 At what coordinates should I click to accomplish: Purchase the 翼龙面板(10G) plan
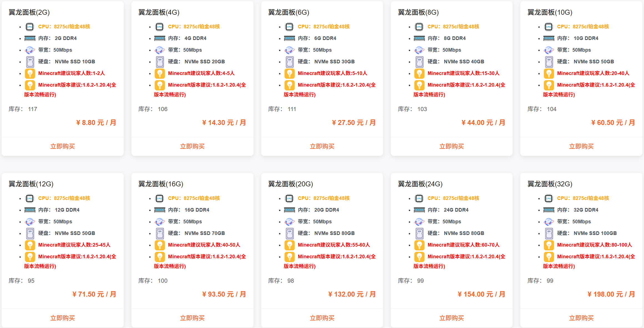pos(581,146)
